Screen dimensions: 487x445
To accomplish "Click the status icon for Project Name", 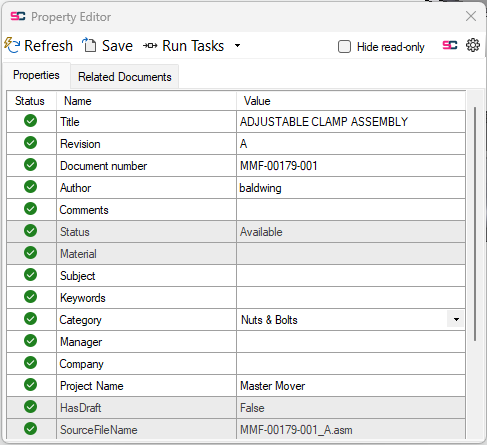I will click(30, 385).
